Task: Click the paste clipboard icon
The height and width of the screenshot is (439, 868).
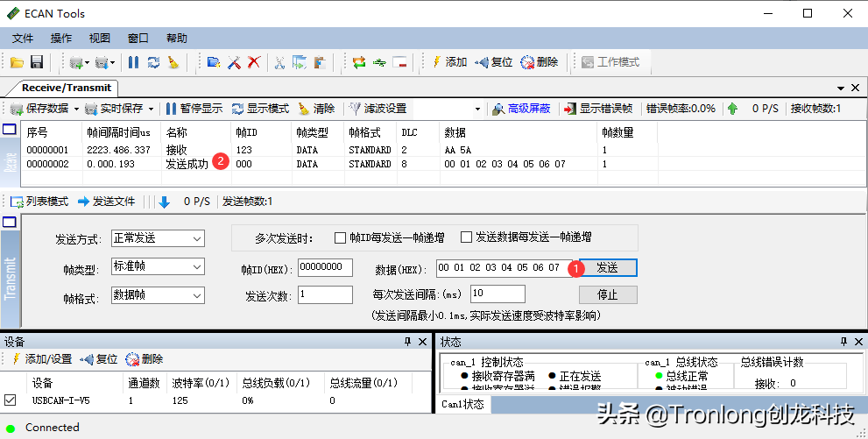Action: 320,62
